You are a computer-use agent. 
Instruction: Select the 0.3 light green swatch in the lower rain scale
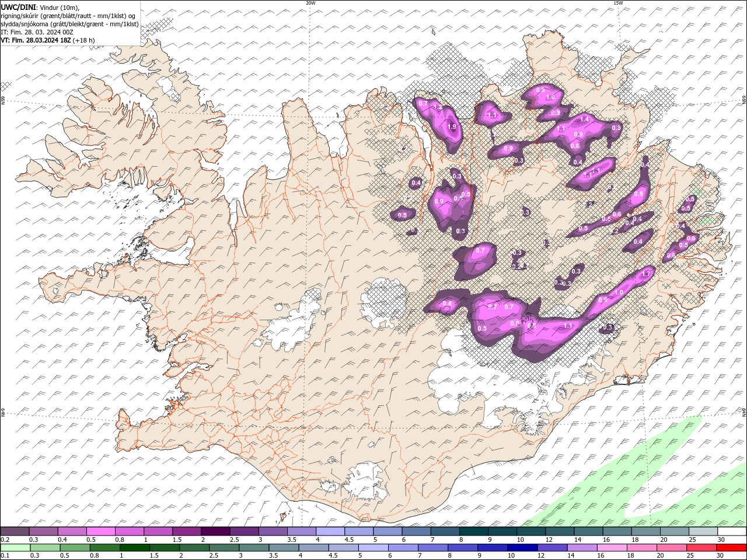click(x=45, y=548)
